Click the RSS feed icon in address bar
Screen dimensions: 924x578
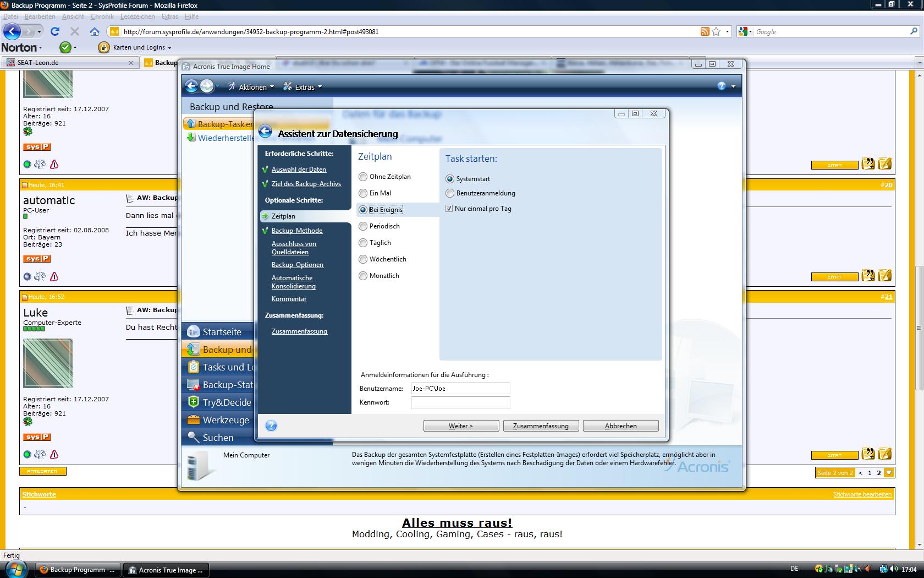(x=705, y=31)
